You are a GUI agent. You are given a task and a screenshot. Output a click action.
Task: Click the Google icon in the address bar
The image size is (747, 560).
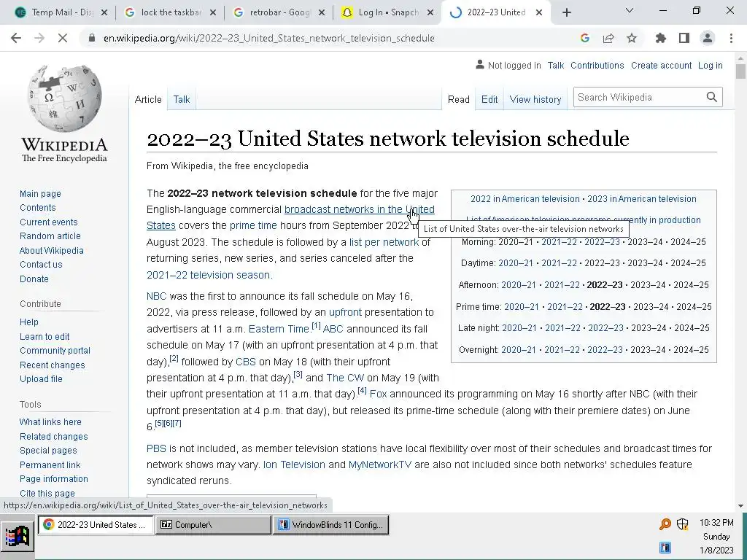click(x=585, y=38)
